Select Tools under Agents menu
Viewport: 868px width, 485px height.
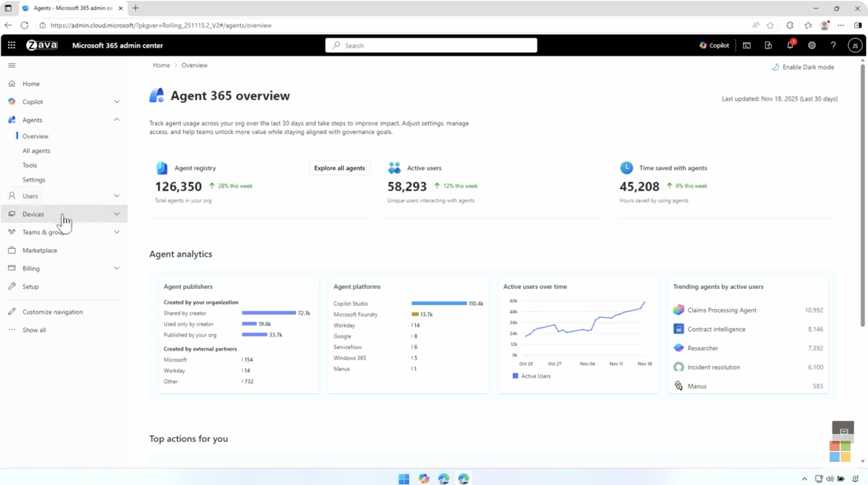tap(30, 165)
